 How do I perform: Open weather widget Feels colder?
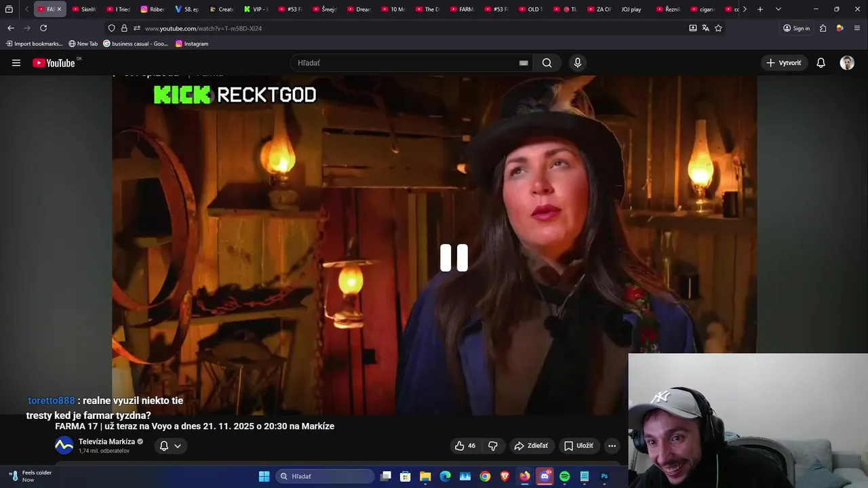pos(31,476)
